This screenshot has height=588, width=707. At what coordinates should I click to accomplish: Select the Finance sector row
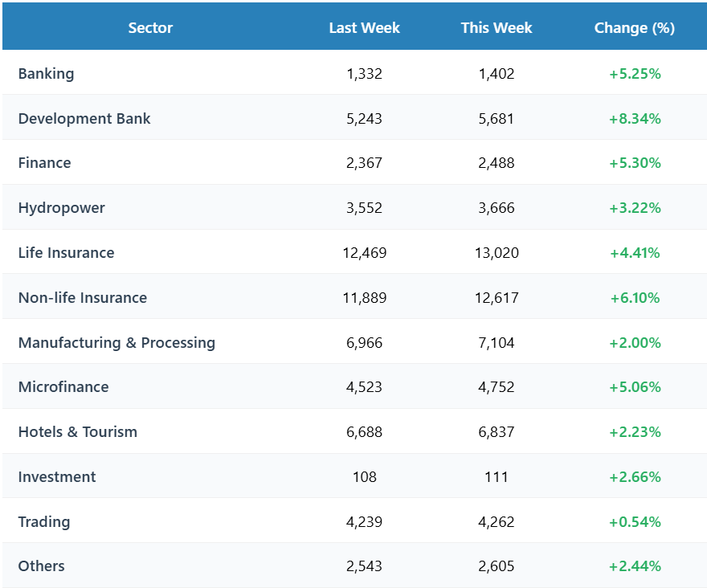44,162
